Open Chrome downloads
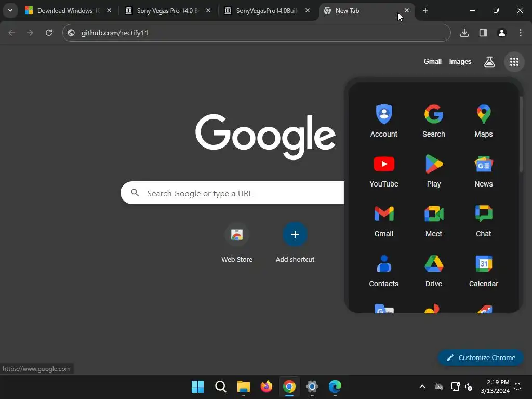Viewport: 532px width, 399px height. pos(464,33)
